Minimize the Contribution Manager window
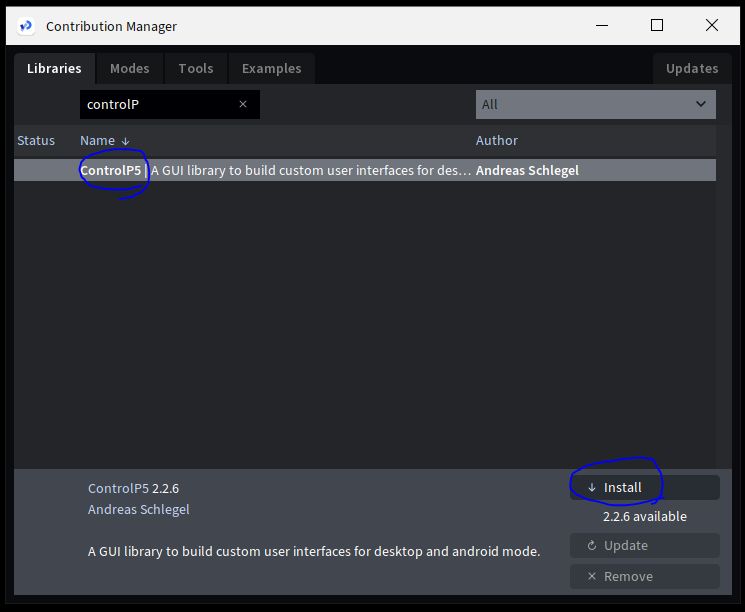The width and height of the screenshot is (745, 612). pos(602,26)
